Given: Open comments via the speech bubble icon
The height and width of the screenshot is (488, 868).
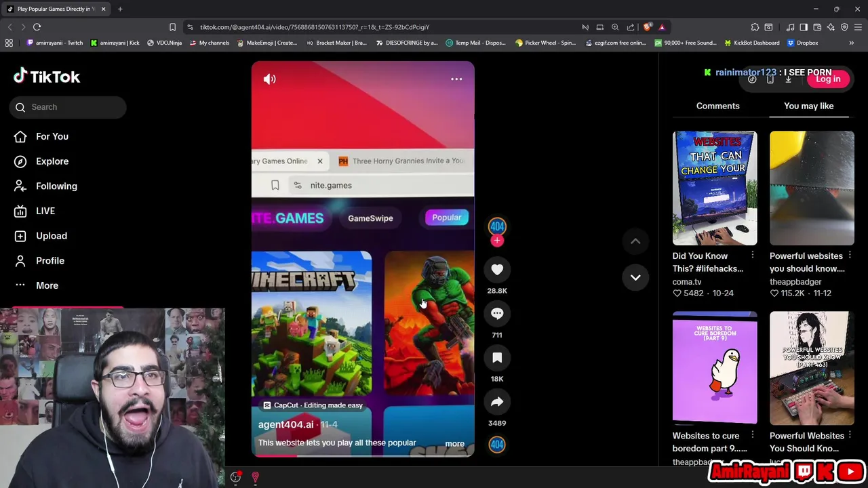Looking at the screenshot, I should click(497, 314).
